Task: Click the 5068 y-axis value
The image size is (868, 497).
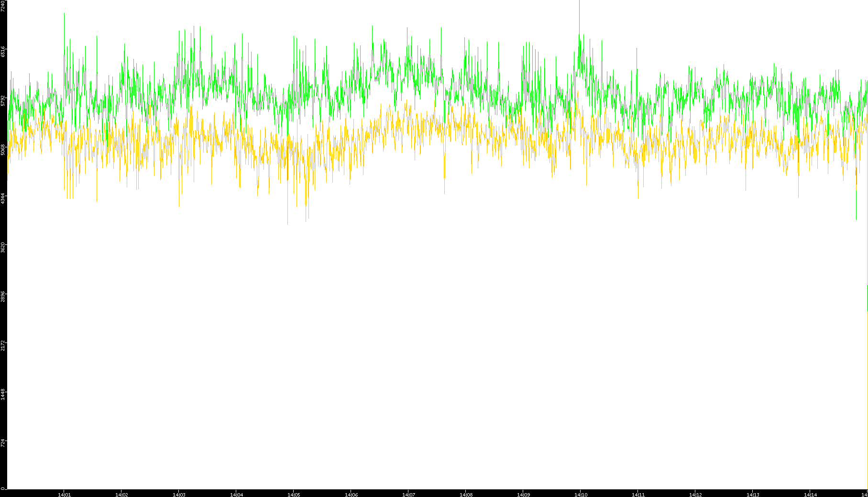Action: point(3,150)
